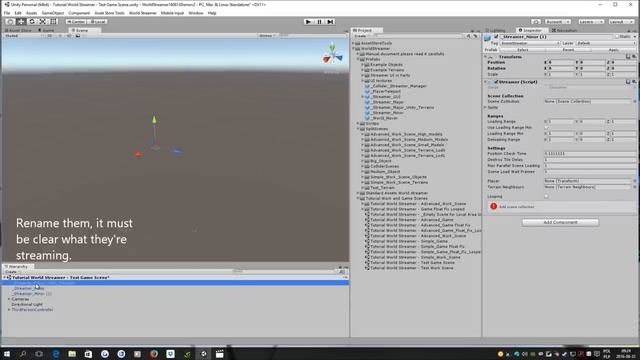Click the scene orientation gizmo
Image resolution: width=640 pixels, height=360 pixels.
coord(333,54)
